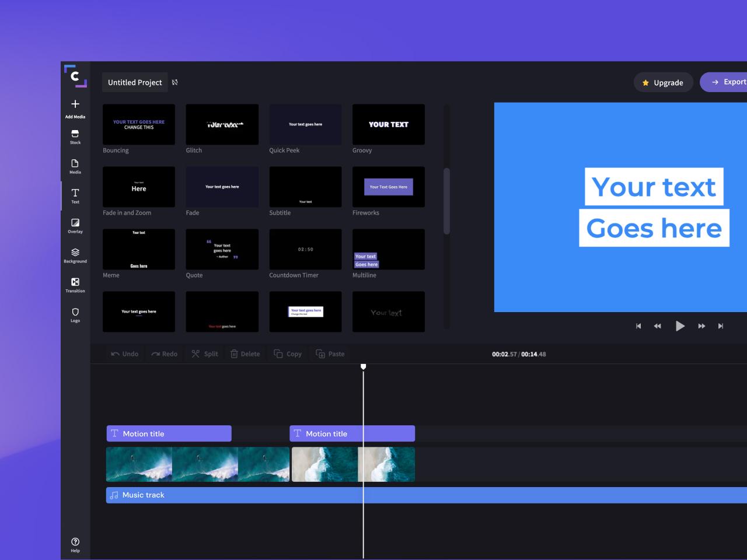Click the Untitled Project title to rename it
Image resolution: width=747 pixels, height=560 pixels.
(135, 82)
